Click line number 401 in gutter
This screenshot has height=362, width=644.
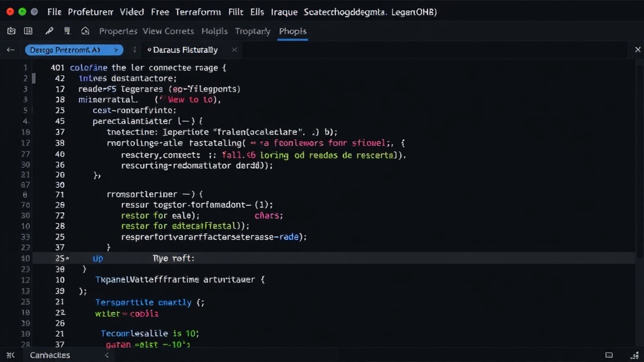pyautogui.click(x=57, y=68)
